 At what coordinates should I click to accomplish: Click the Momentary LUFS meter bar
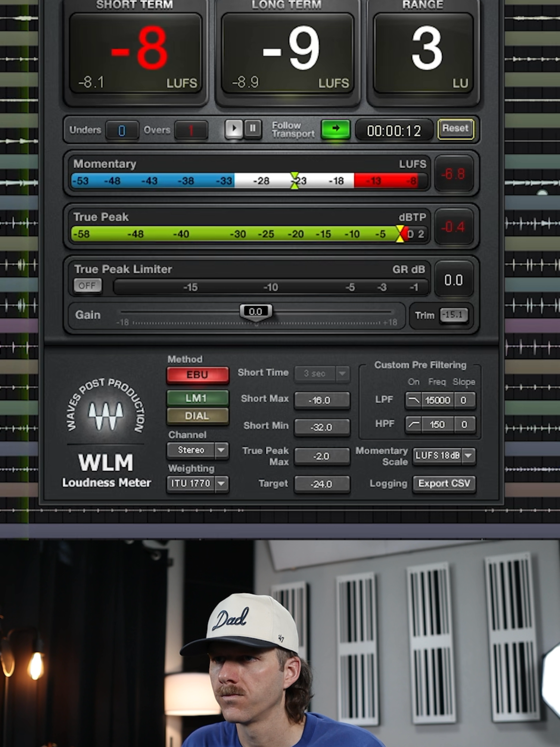point(249,181)
